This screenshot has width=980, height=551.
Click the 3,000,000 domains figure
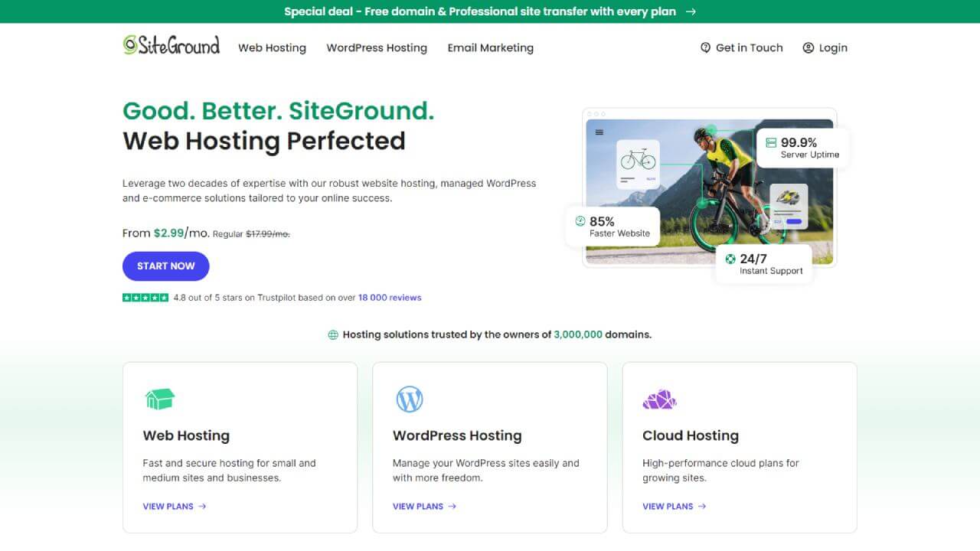(x=578, y=334)
